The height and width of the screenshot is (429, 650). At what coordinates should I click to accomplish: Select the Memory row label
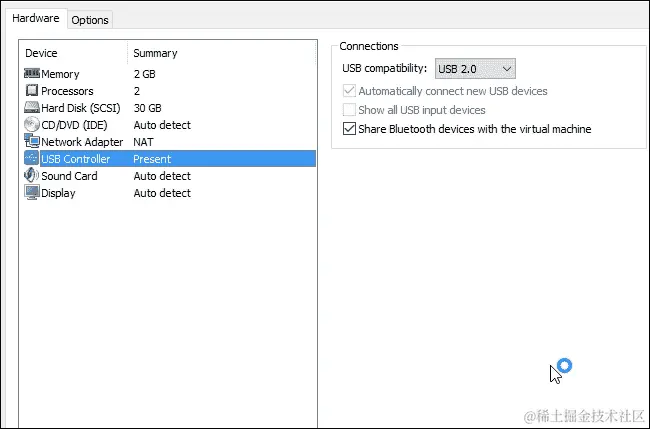(60, 74)
